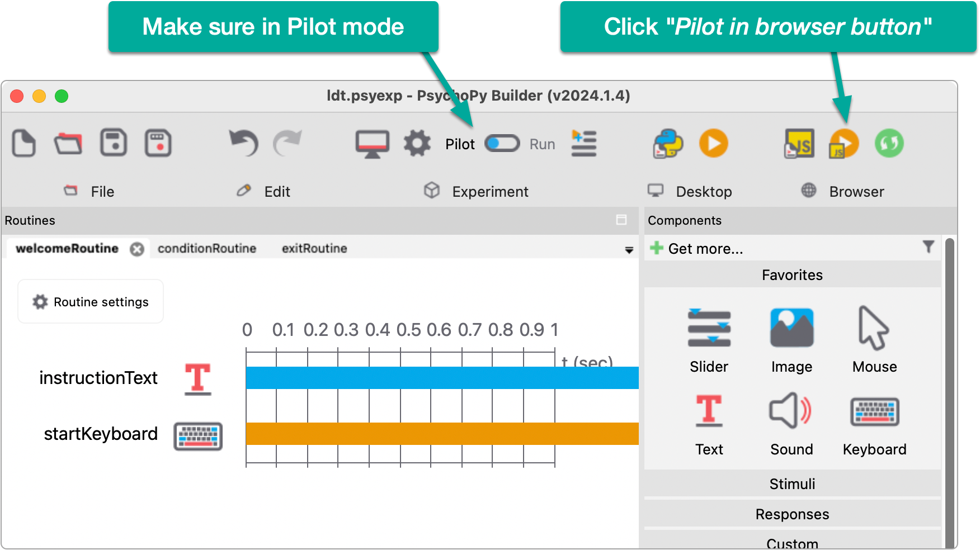
Task: Click the instructionText component label
Action: [x=98, y=378]
